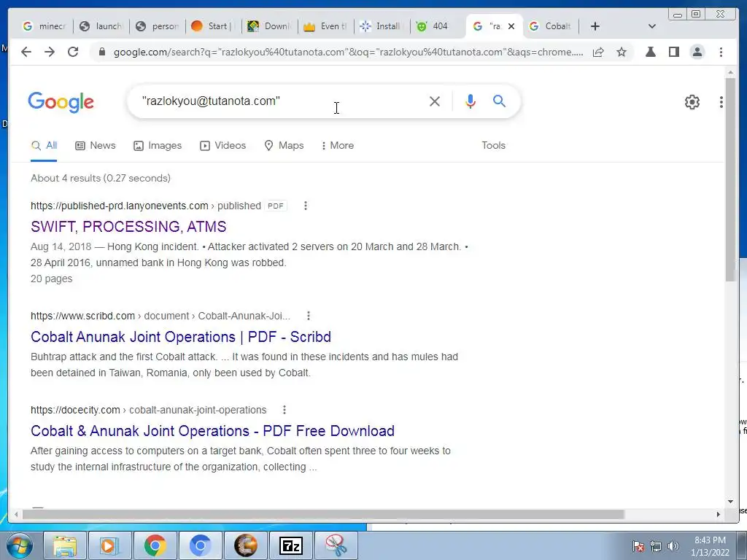Screen dimensions: 747x560
Task: Switch to the Even tab
Action: click(x=325, y=26)
